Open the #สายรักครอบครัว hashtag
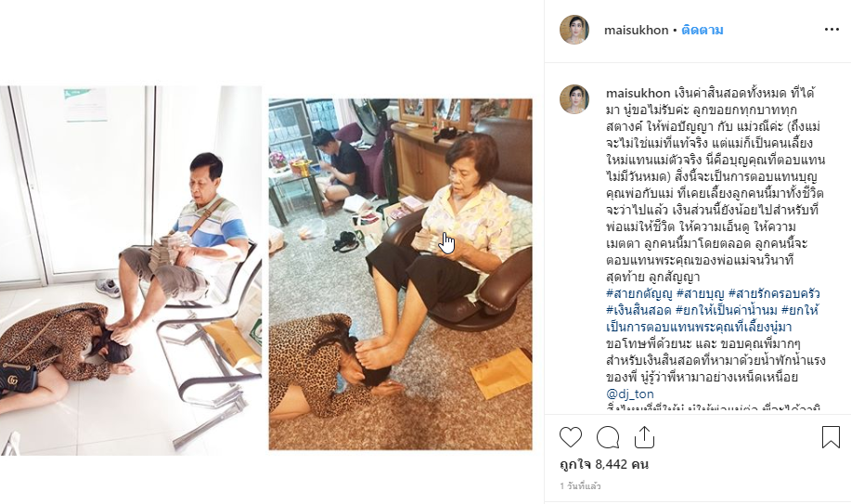 point(774,294)
